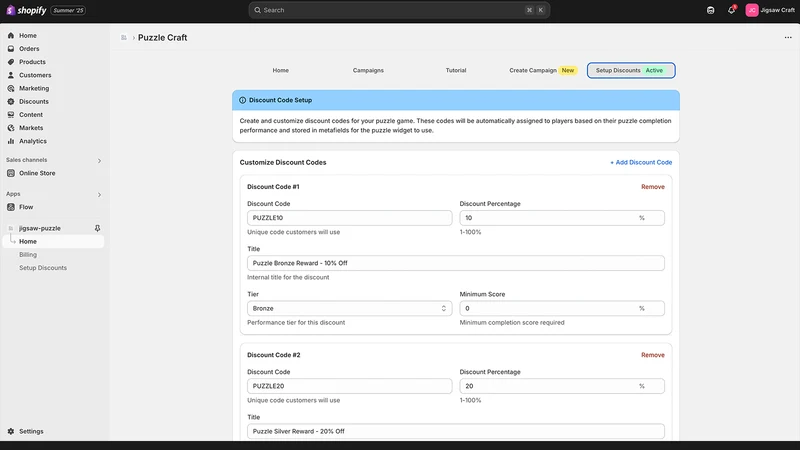This screenshot has height=450, width=800.
Task: Remove Discount Code #1
Action: (653, 187)
